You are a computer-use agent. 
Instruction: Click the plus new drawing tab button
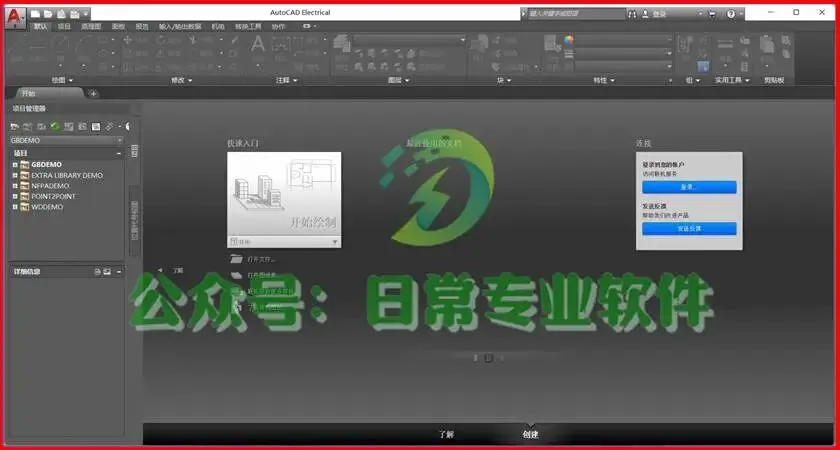[93, 94]
